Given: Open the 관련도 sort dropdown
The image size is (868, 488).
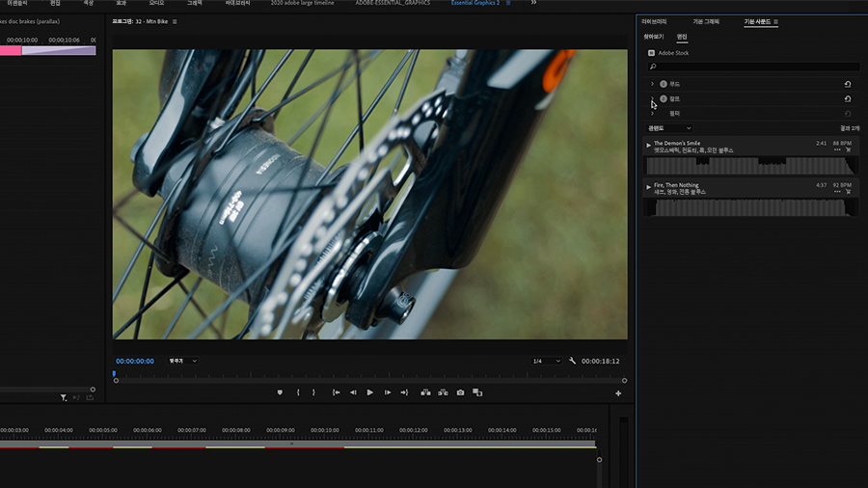Looking at the screenshot, I should pyautogui.click(x=668, y=128).
